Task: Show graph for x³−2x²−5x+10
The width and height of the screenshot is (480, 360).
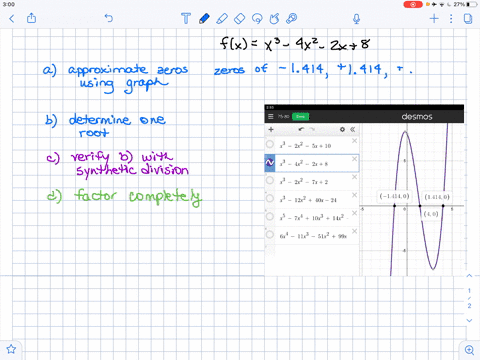Action: pyautogui.click(x=270, y=144)
